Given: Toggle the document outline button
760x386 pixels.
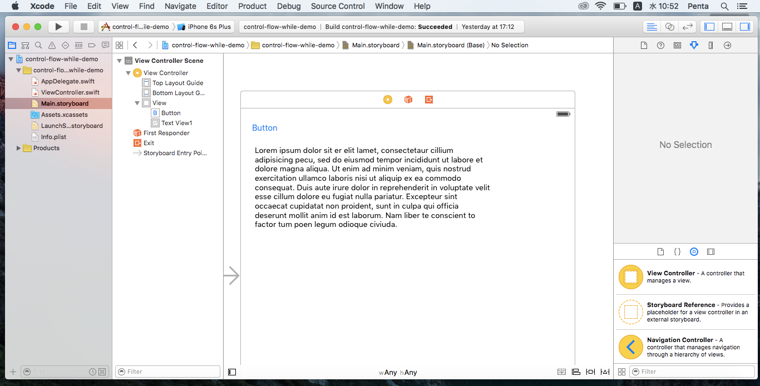Looking at the screenshot, I should [x=232, y=372].
